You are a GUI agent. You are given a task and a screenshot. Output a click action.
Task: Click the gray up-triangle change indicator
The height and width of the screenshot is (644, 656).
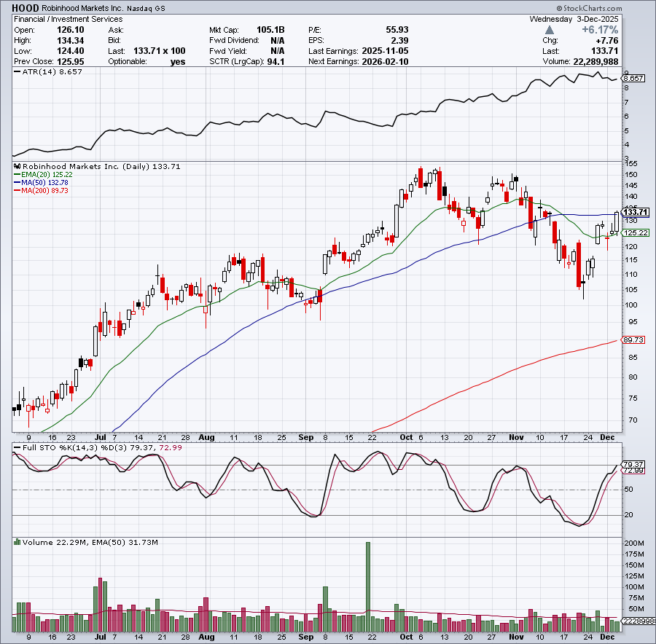[550, 30]
